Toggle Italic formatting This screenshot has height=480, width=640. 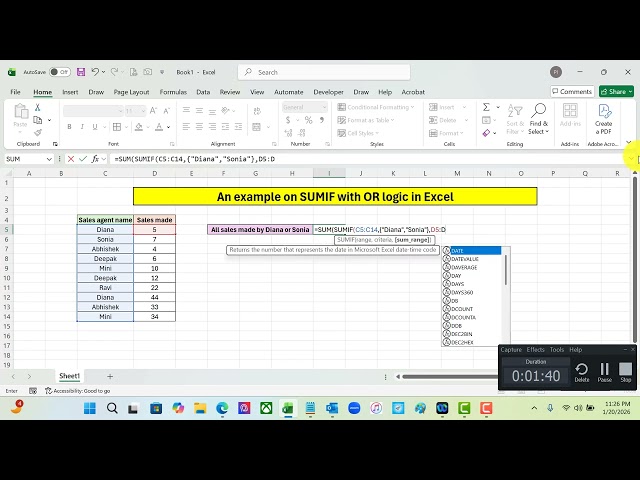(x=82, y=127)
